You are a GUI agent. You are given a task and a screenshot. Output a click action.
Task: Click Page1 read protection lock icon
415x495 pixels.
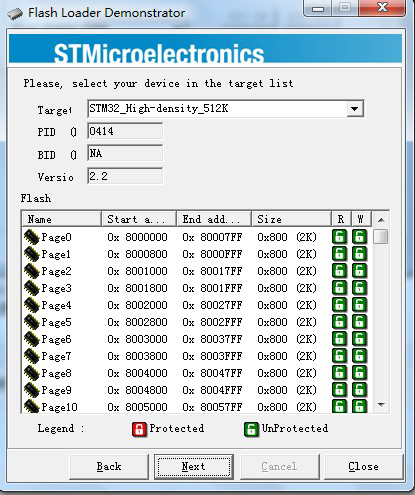pos(340,254)
